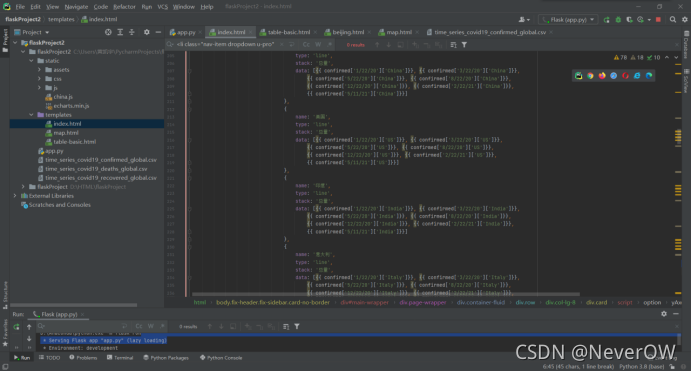Open in Chrome browser icon
Viewport: 692px width, 371px height.
pos(590,76)
